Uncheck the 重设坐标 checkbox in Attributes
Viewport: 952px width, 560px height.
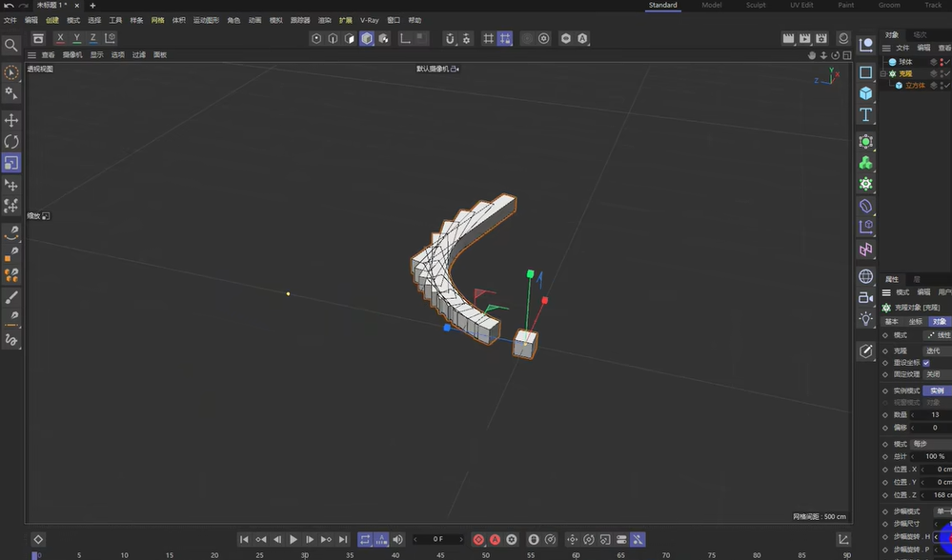[x=926, y=363]
